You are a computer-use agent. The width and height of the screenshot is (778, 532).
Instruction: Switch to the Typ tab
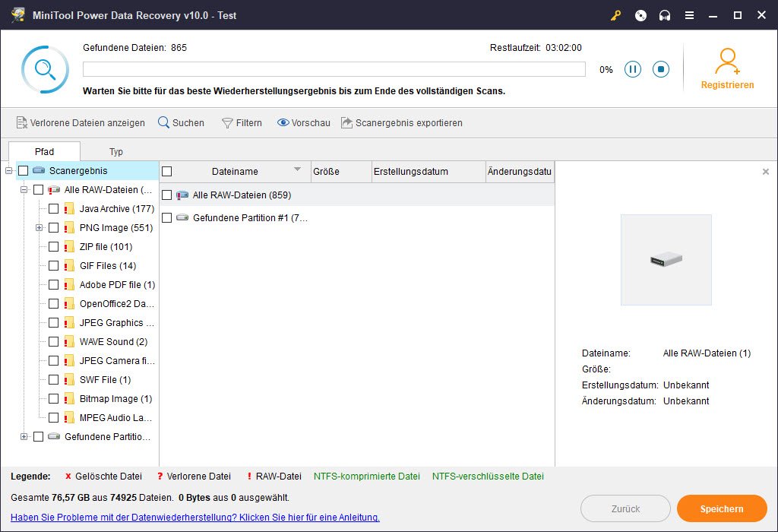116,151
